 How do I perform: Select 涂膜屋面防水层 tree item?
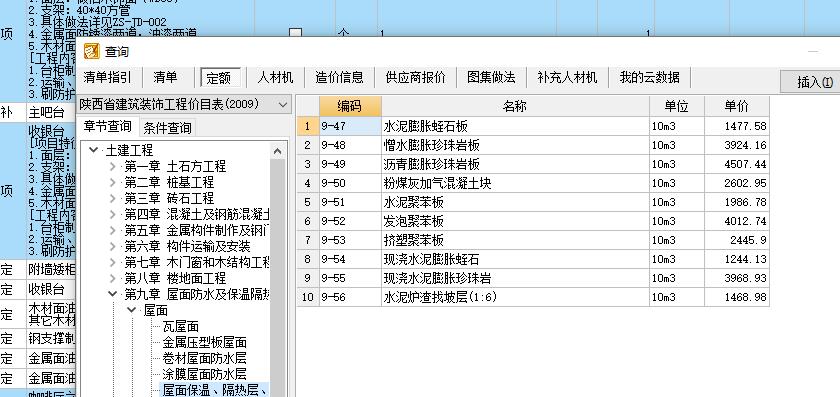(205, 374)
